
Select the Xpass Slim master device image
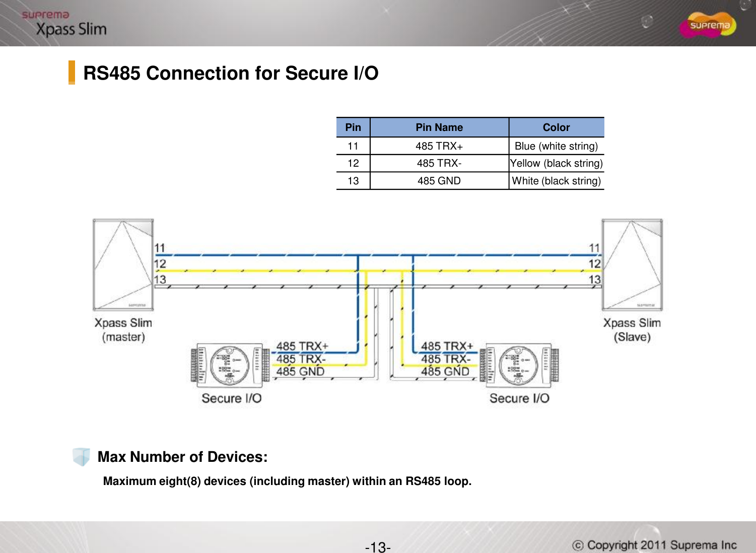[123, 264]
